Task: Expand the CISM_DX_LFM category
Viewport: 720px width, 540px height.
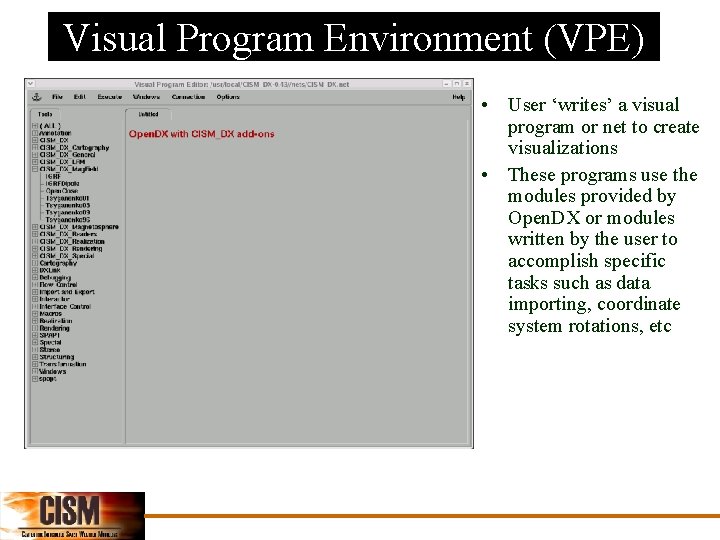Action: 35,162
